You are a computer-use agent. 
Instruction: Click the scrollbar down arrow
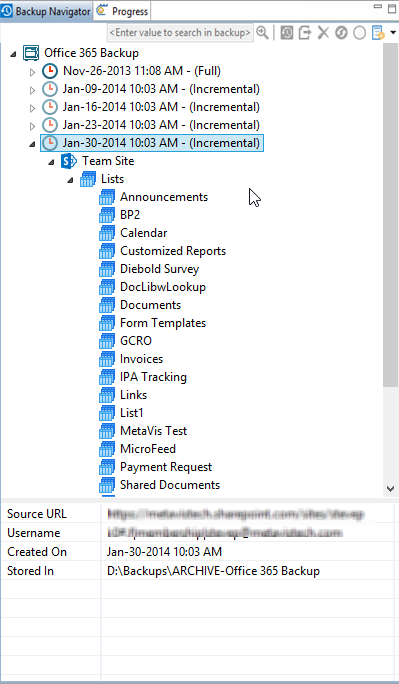390,489
